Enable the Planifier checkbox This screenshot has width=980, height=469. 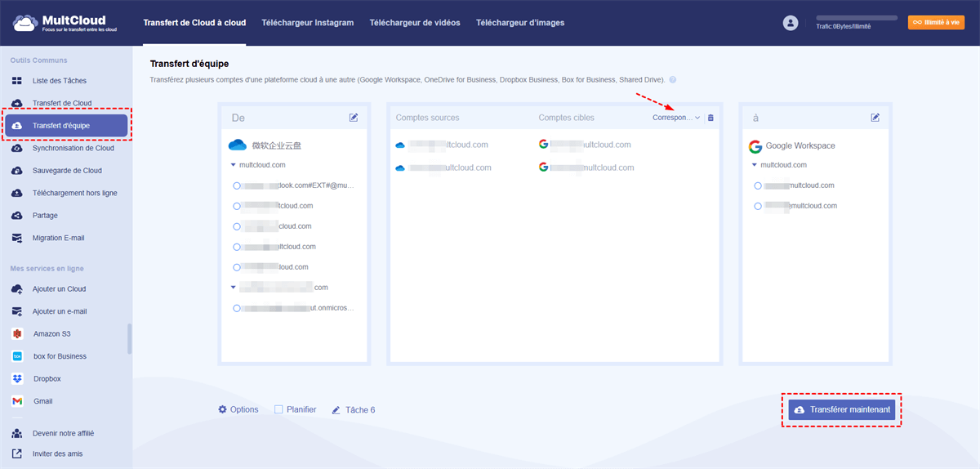click(278, 409)
